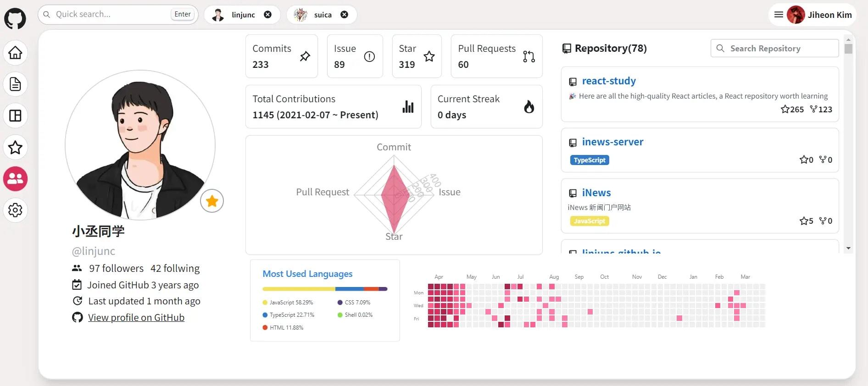
Task: Click the Current Streak flame icon
Action: pos(529,107)
